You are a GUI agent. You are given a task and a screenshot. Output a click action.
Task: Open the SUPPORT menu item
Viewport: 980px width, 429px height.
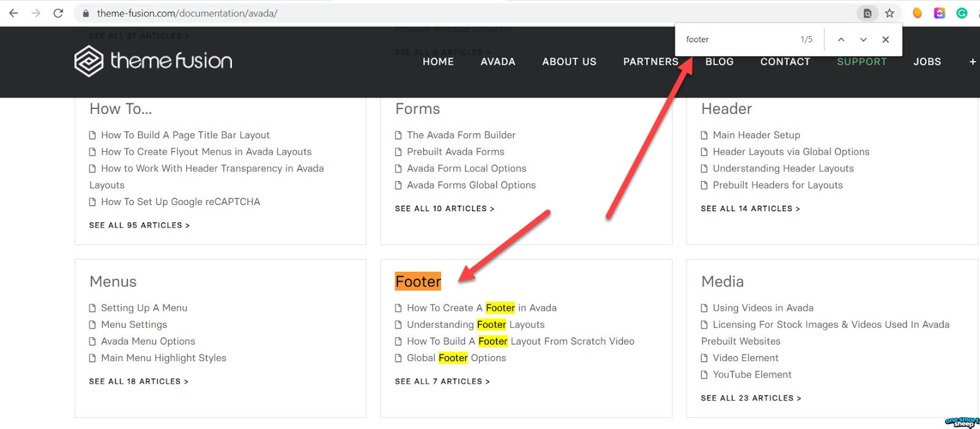click(862, 62)
